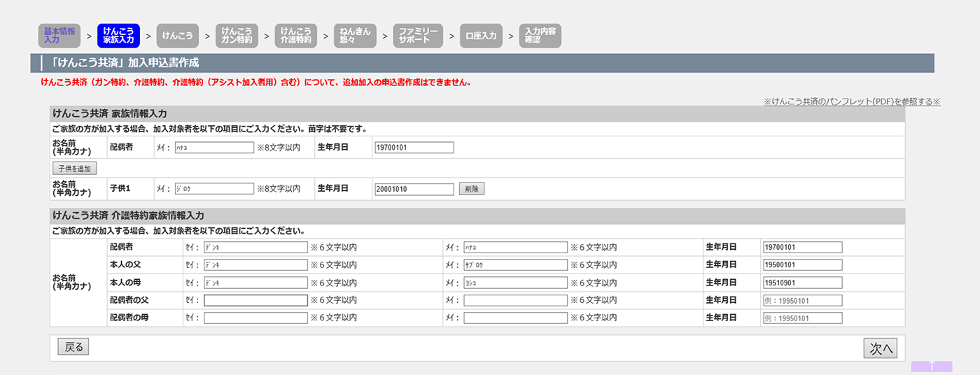Click the empty 配偶者の父 セイ field
This screenshot has height=375, width=980.
coord(255,300)
